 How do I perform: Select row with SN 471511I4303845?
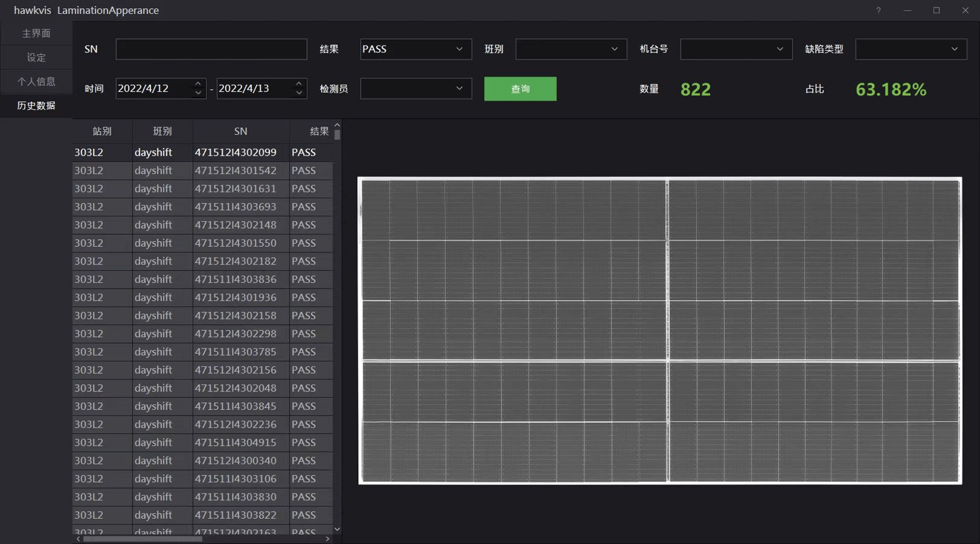(x=202, y=406)
